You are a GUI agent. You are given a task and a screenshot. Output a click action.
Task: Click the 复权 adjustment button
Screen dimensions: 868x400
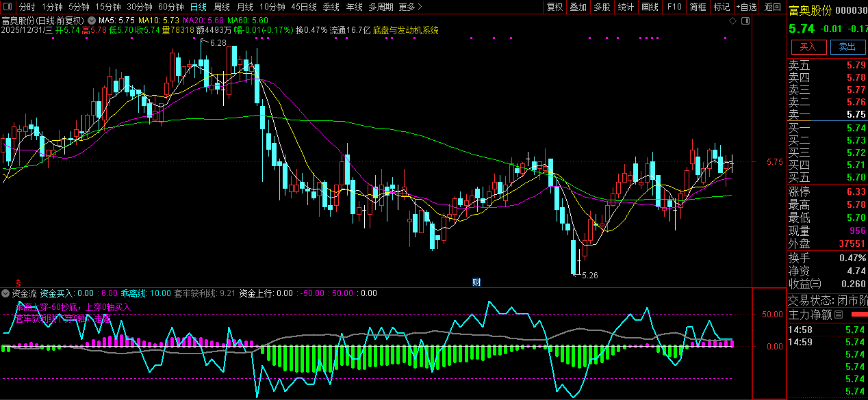(x=554, y=7)
